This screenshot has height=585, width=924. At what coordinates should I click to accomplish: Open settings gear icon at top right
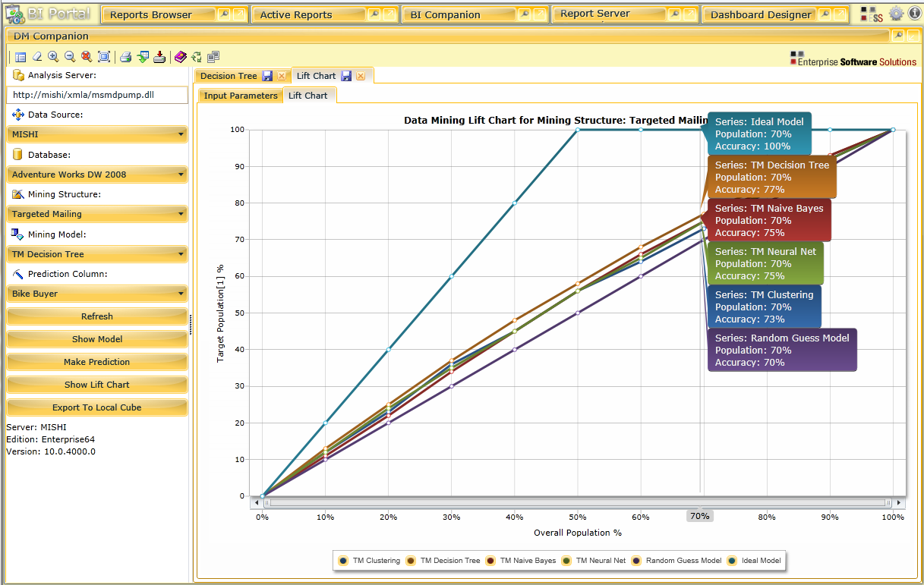click(897, 14)
